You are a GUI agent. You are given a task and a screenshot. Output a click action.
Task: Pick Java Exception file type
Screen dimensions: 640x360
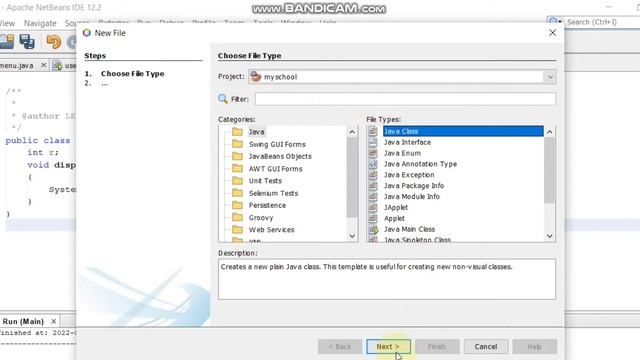409,175
